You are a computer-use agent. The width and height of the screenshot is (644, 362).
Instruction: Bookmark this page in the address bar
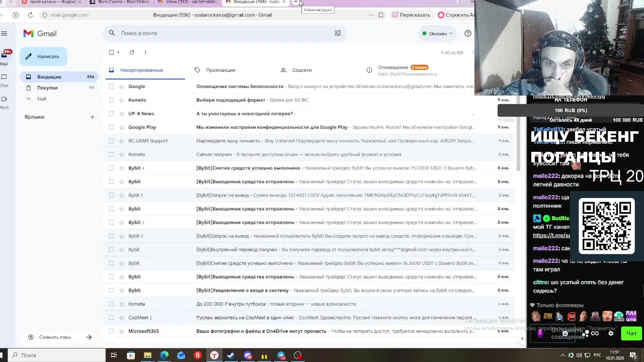(381, 15)
